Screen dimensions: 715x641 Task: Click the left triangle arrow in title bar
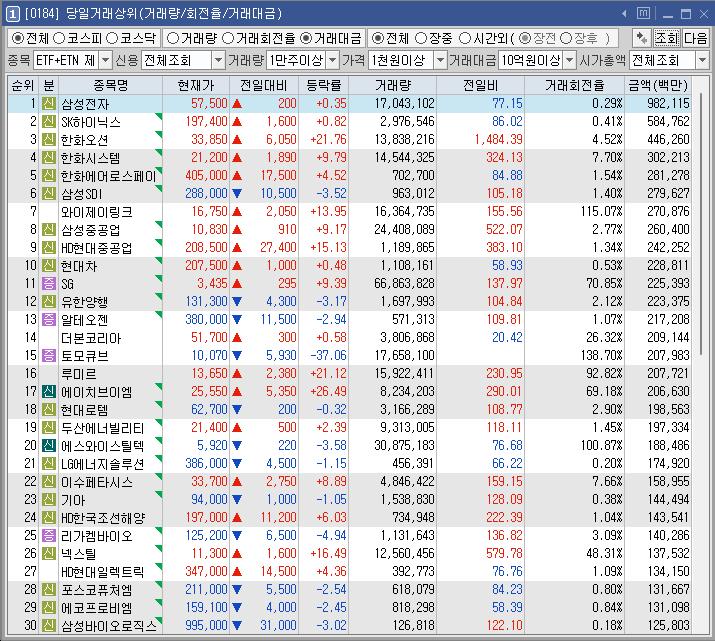click(624, 14)
